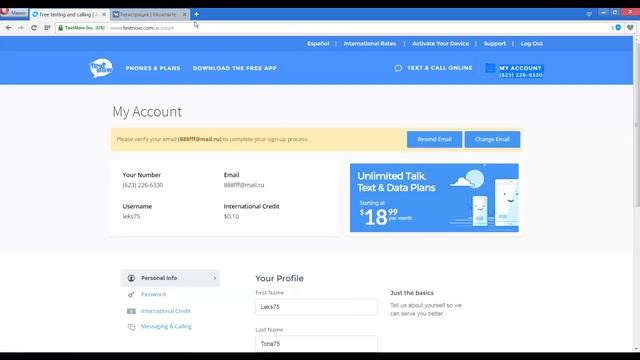The width and height of the screenshot is (640, 360).
Task: Click the International Credit card icon
Action: (131, 311)
